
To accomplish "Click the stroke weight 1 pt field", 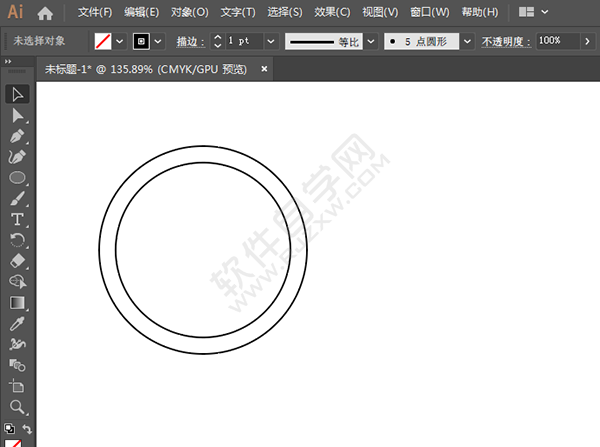I will click(244, 41).
